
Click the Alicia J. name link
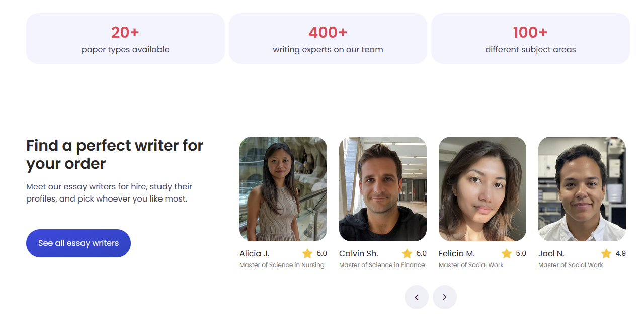coord(255,253)
